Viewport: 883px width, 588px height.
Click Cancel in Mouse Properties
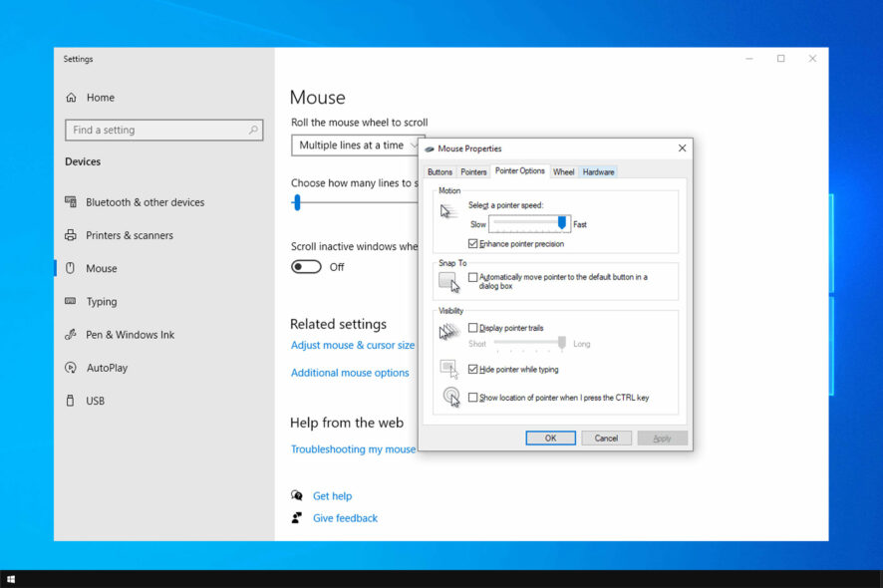click(x=607, y=439)
